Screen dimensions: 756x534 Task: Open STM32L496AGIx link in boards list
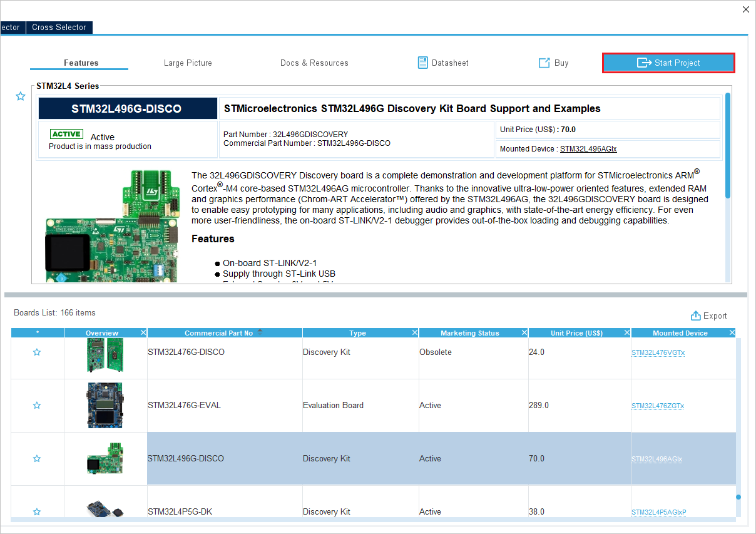tap(656, 459)
